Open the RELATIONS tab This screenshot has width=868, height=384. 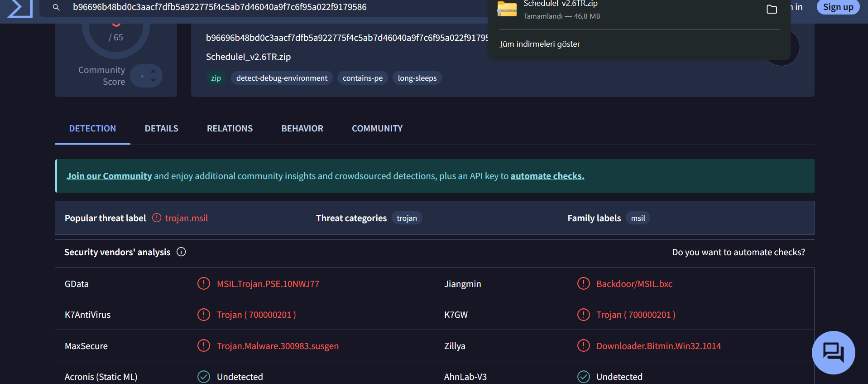(230, 129)
